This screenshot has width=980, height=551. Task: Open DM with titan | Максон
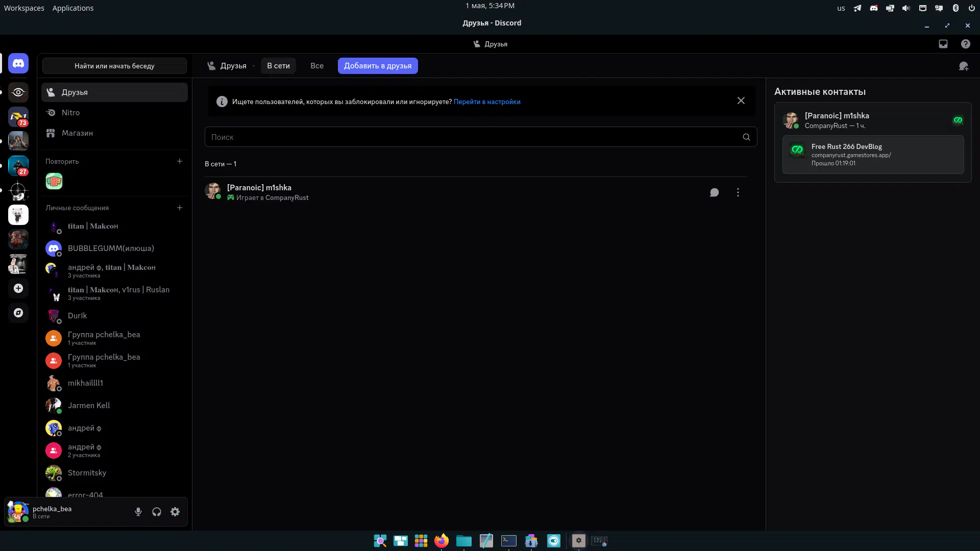pyautogui.click(x=114, y=226)
